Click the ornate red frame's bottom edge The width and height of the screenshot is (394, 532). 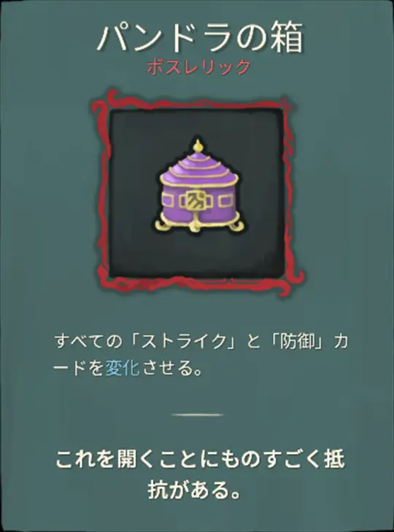pos(199,283)
